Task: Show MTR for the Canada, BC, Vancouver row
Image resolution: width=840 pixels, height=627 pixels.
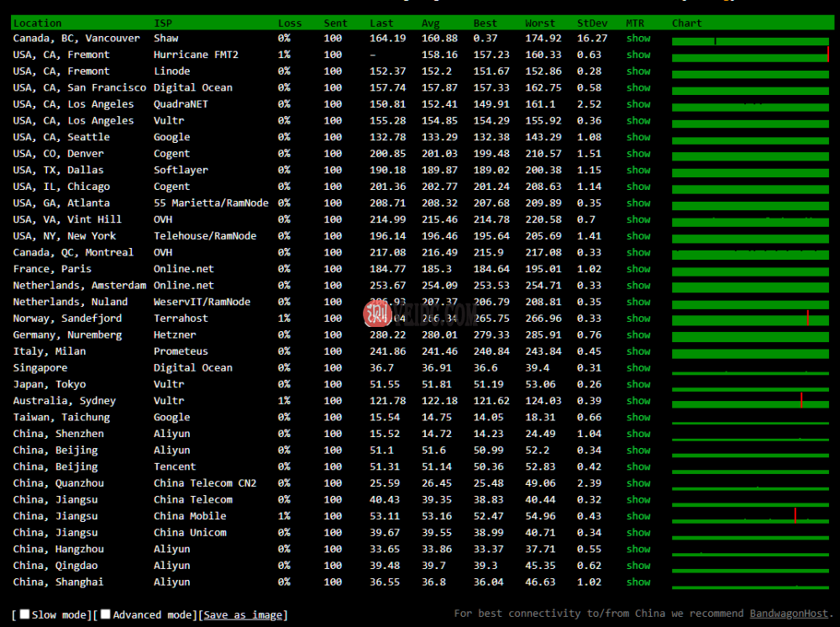Action: [x=638, y=38]
